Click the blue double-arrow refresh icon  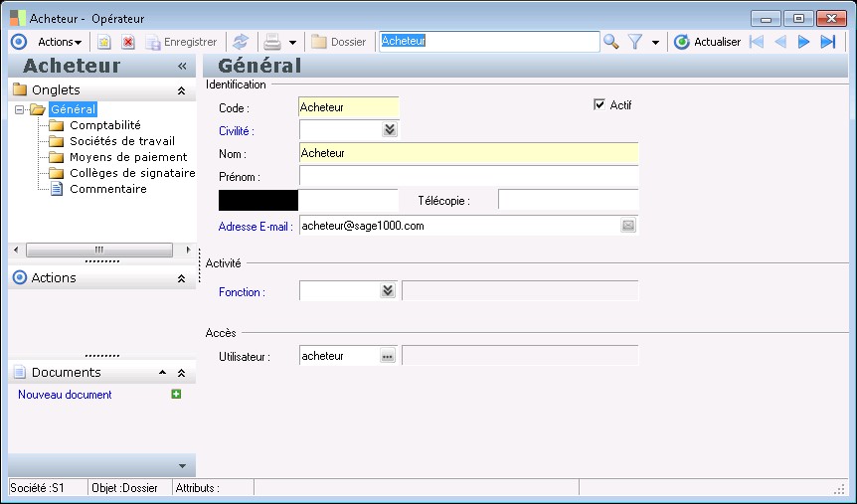(240, 42)
